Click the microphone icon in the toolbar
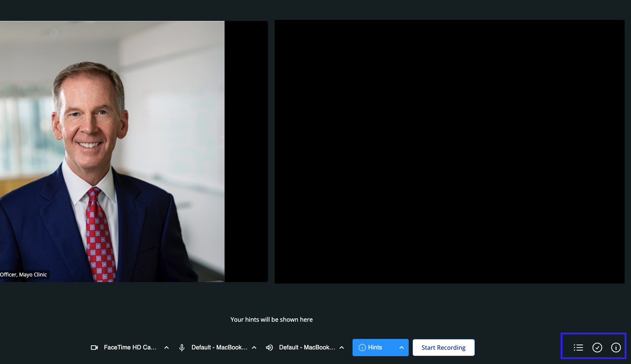 [x=182, y=348]
